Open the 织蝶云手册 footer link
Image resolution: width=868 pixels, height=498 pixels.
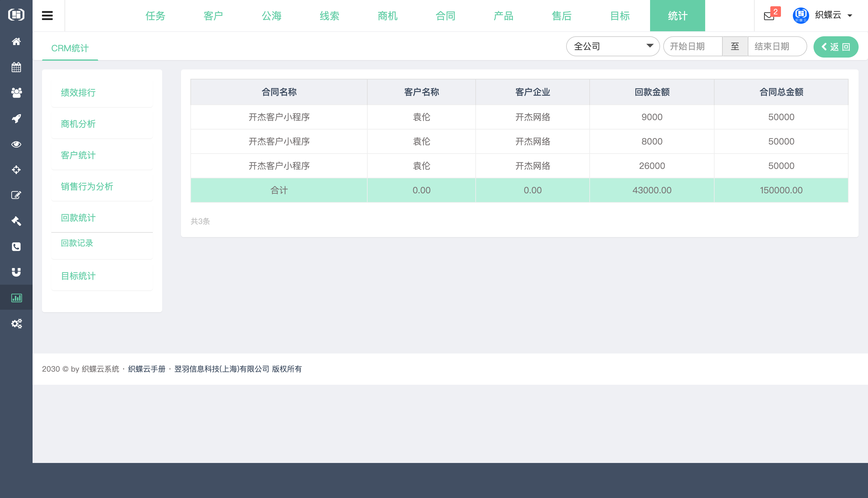click(147, 369)
